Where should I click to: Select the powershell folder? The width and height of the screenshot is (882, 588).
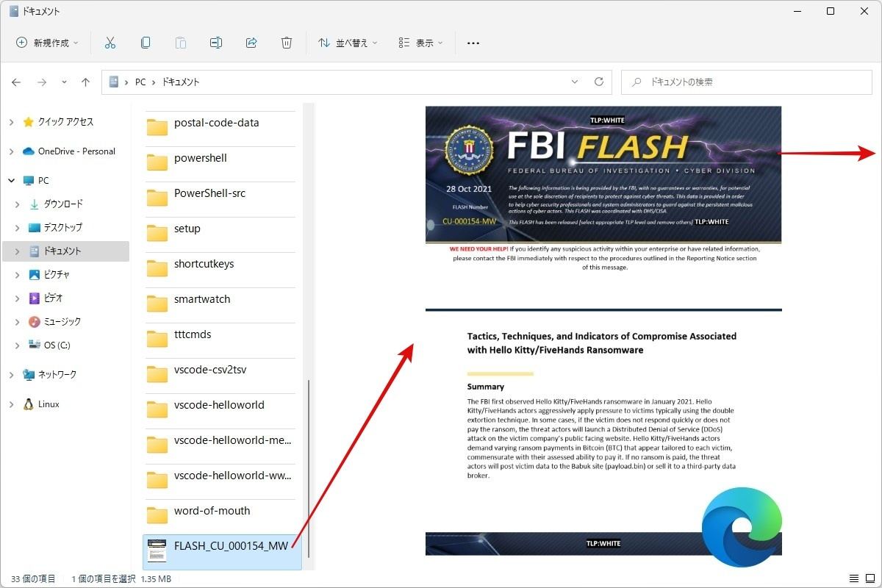220,162
